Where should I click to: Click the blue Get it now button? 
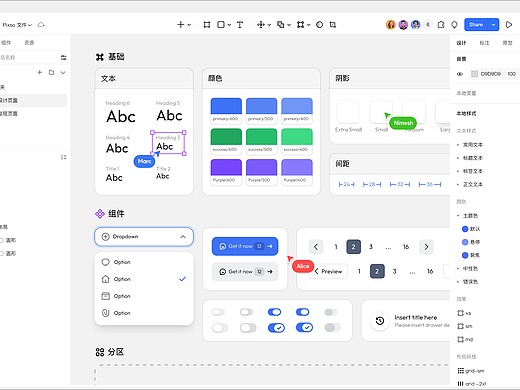tap(245, 246)
